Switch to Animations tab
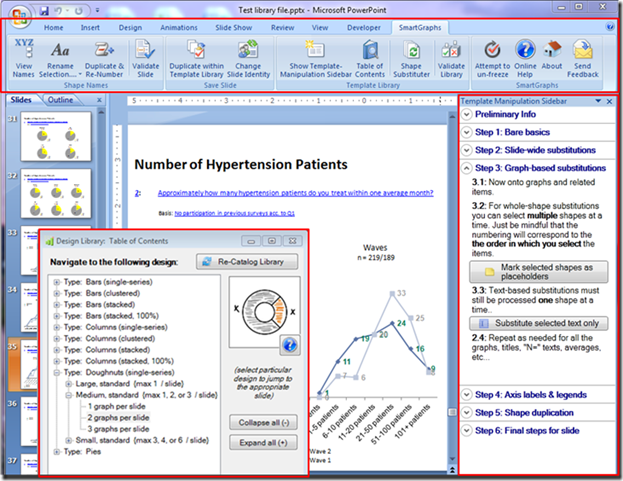This screenshot has width=623, height=481. coord(179,27)
